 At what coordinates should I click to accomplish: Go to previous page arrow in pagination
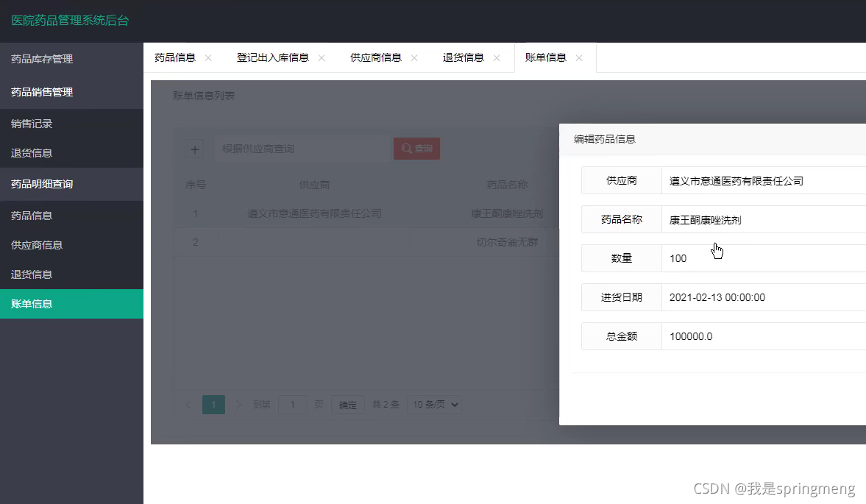coord(188,405)
